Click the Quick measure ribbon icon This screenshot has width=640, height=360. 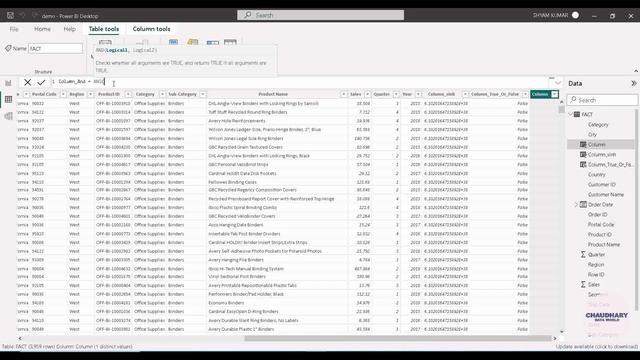point(193,42)
